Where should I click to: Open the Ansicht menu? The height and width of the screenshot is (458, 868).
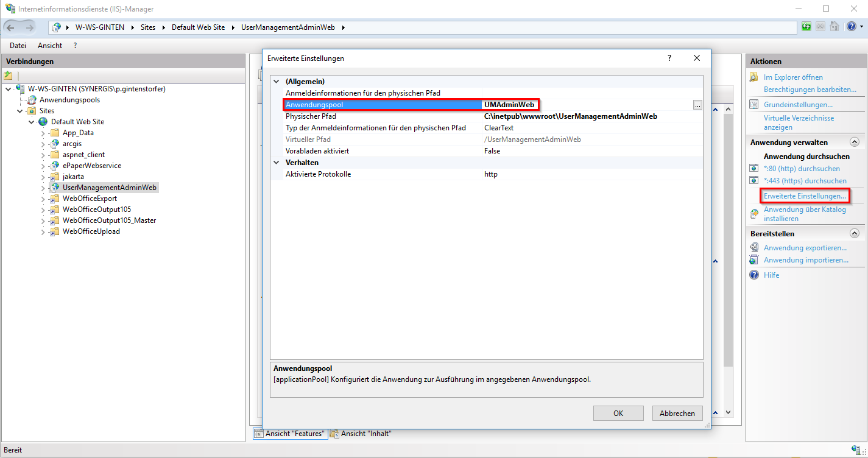click(x=49, y=45)
